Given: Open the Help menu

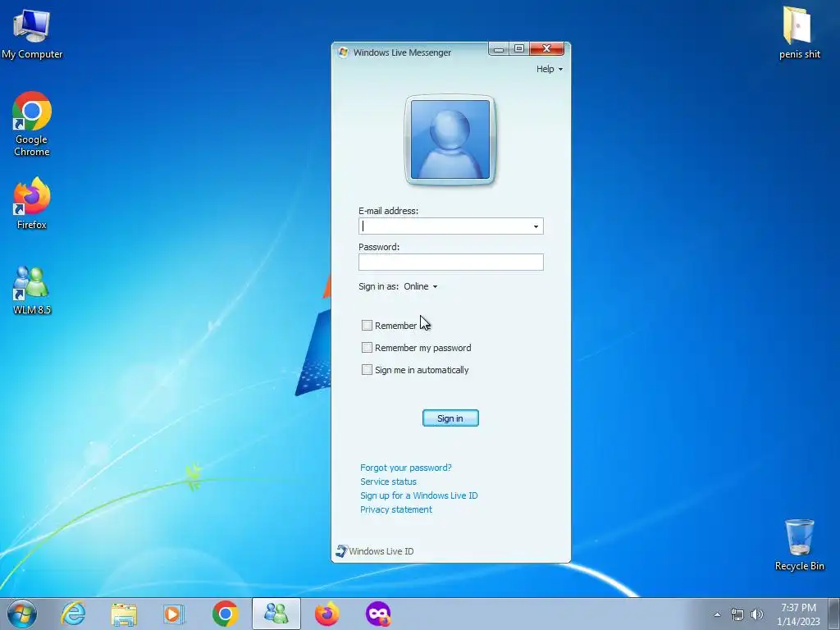Looking at the screenshot, I should pyautogui.click(x=549, y=69).
